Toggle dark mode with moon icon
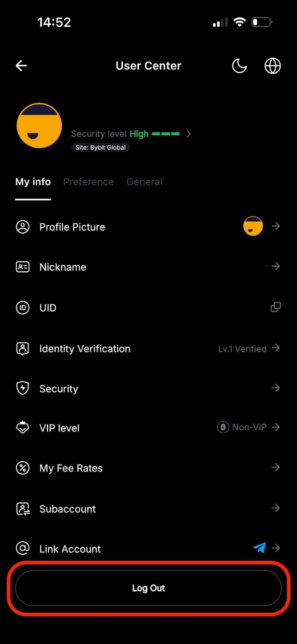The height and width of the screenshot is (644, 297). (x=239, y=66)
